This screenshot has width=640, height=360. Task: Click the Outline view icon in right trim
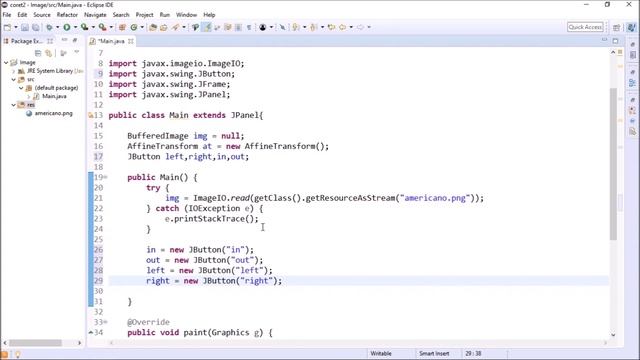pos(632,83)
